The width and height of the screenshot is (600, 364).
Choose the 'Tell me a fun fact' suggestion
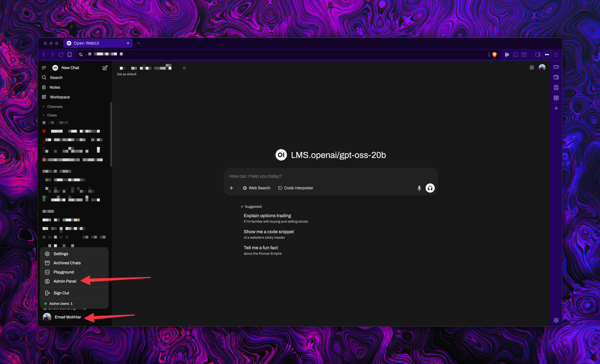262,250
